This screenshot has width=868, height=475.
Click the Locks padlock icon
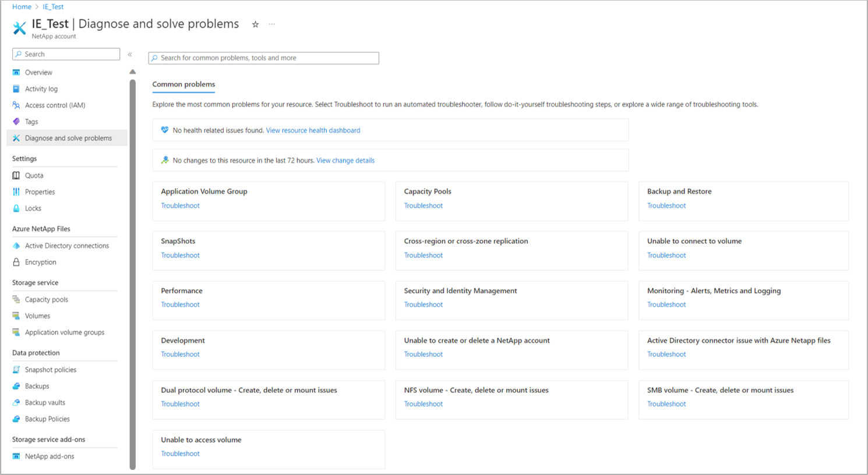pos(16,208)
